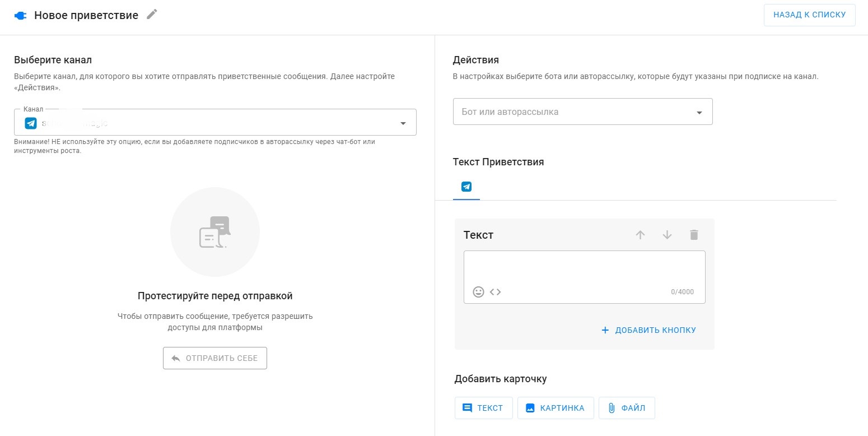Add a КАРТИНКА card
Viewport: 868px width, 436px height.
click(x=555, y=408)
